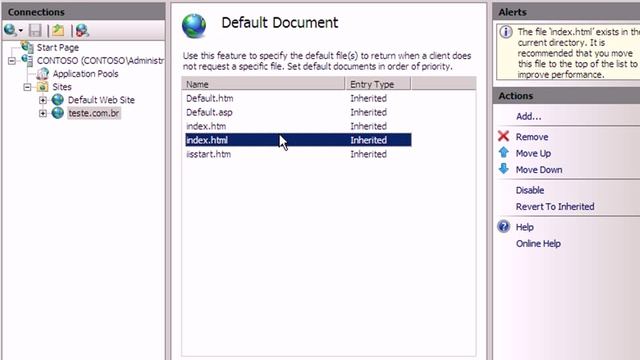The image size is (640, 360).
Task: Click the Connections pane header
Action: [84, 12]
